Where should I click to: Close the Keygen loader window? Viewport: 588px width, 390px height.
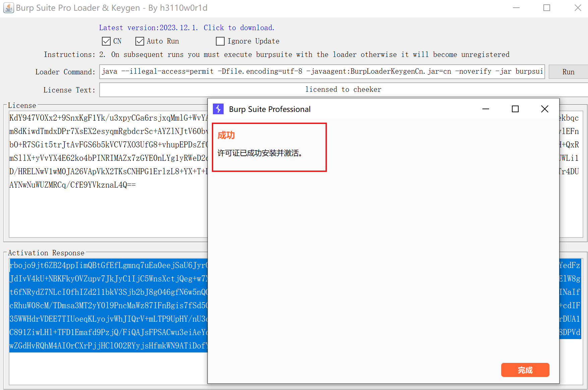click(x=578, y=8)
